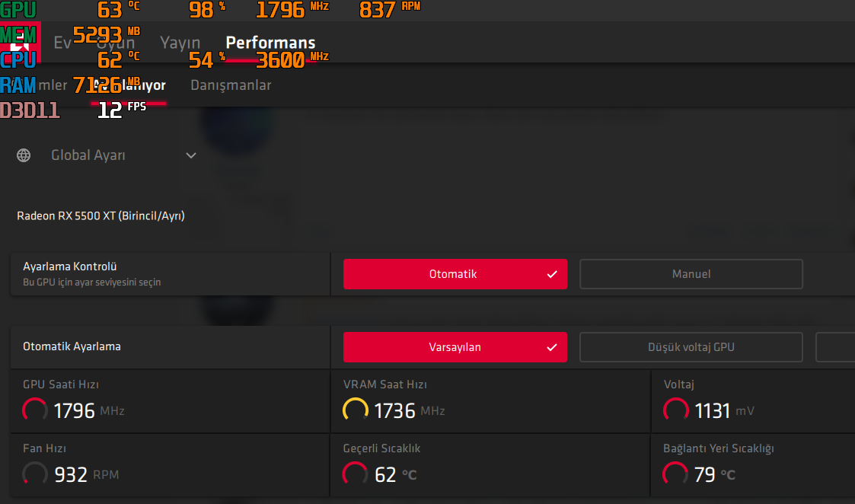Open the Yayın tab
Screen dimensions: 855x504
[x=180, y=43]
